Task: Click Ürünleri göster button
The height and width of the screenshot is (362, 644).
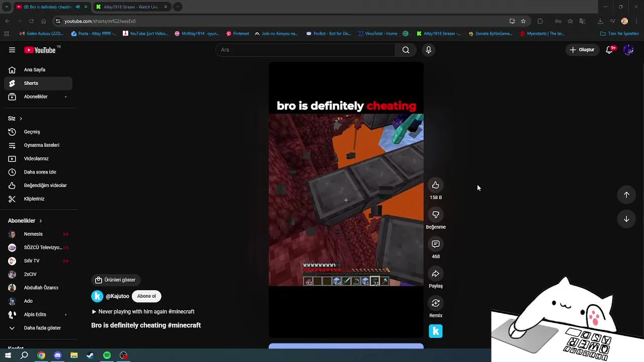Action: pos(116,280)
